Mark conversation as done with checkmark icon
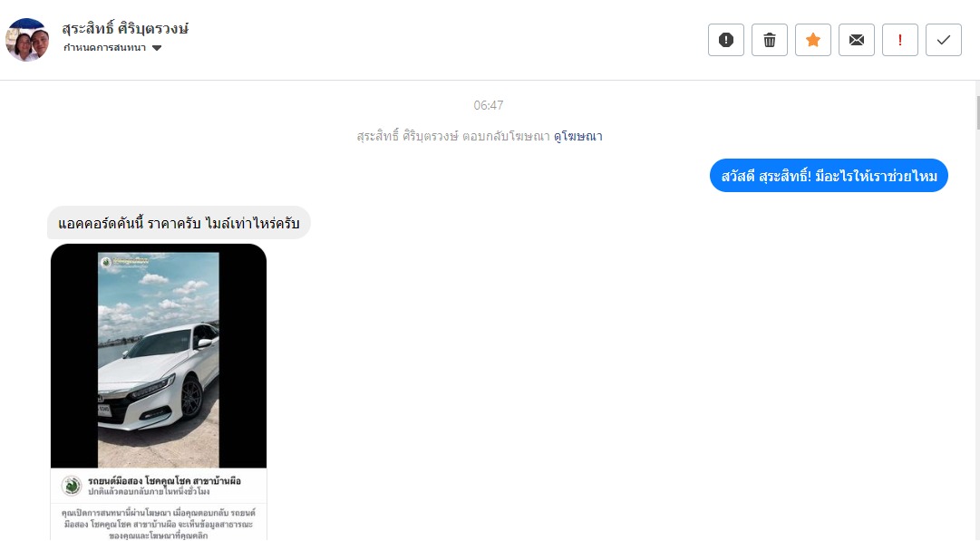This screenshot has width=980, height=541. 944,40
